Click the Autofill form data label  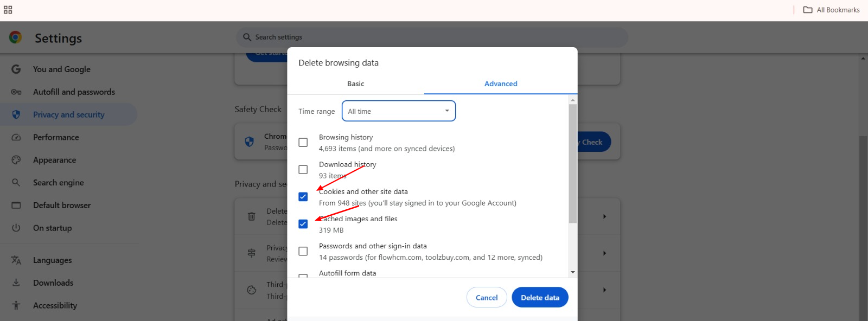pyautogui.click(x=347, y=273)
